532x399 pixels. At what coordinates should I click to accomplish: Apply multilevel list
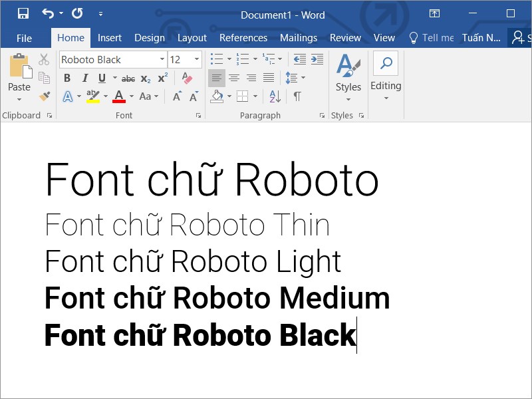(x=269, y=59)
